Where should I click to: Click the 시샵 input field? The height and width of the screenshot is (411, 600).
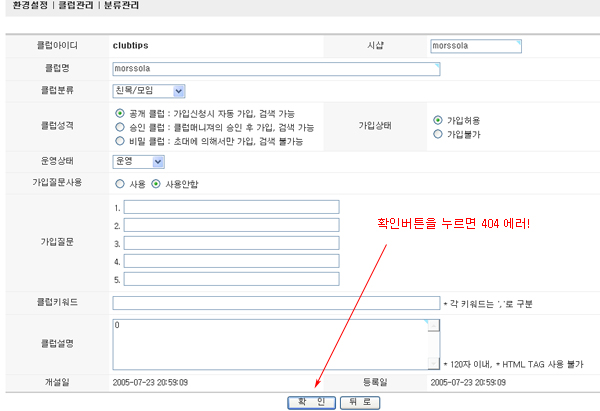tap(476, 46)
